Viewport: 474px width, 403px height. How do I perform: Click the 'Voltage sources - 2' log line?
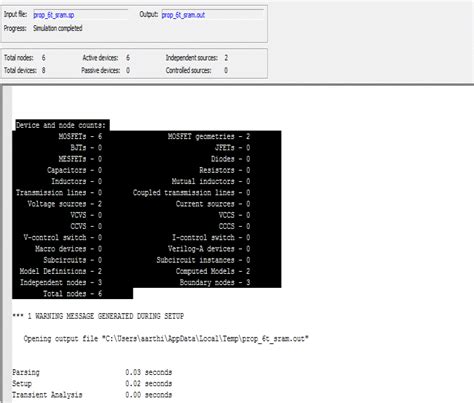pyautogui.click(x=65, y=204)
